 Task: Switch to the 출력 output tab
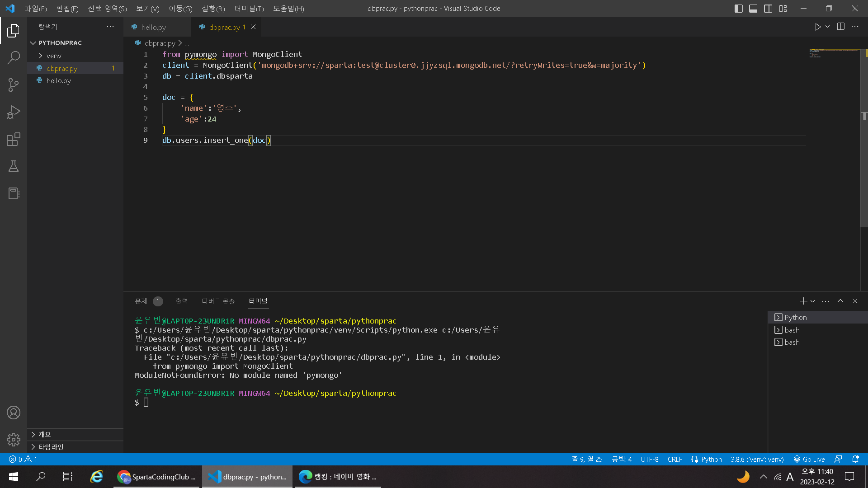coord(182,301)
